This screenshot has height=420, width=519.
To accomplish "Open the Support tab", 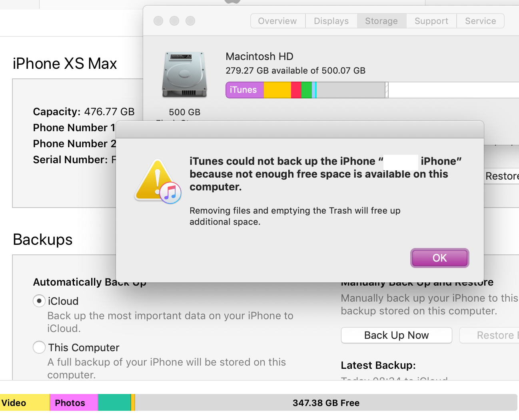I will [431, 21].
